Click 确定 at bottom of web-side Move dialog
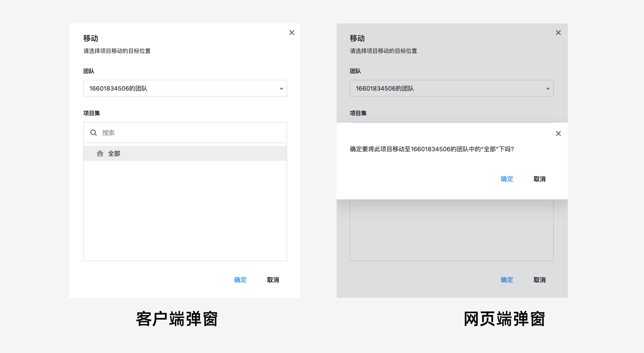The image size is (644, 353). [507, 280]
